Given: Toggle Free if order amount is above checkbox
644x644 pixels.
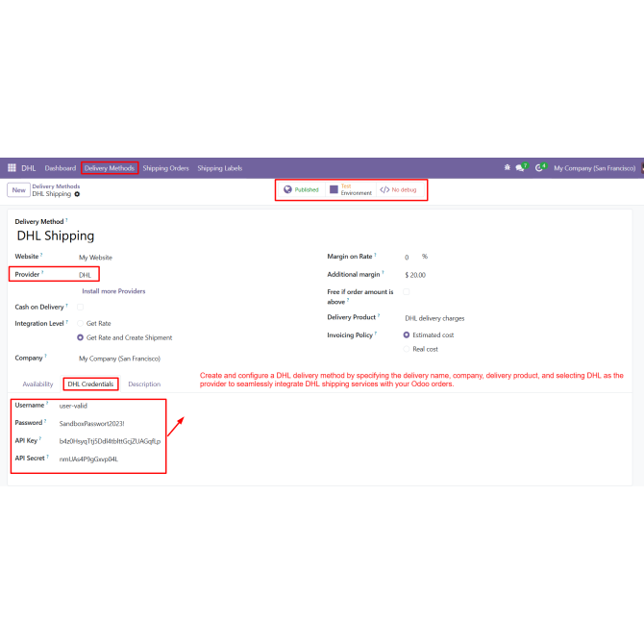Looking at the screenshot, I should 407,291.
